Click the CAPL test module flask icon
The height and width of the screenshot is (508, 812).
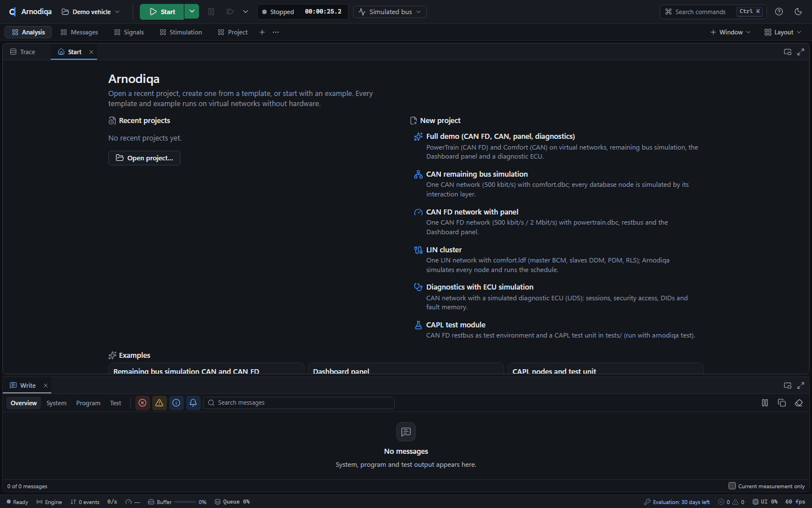pos(418,325)
